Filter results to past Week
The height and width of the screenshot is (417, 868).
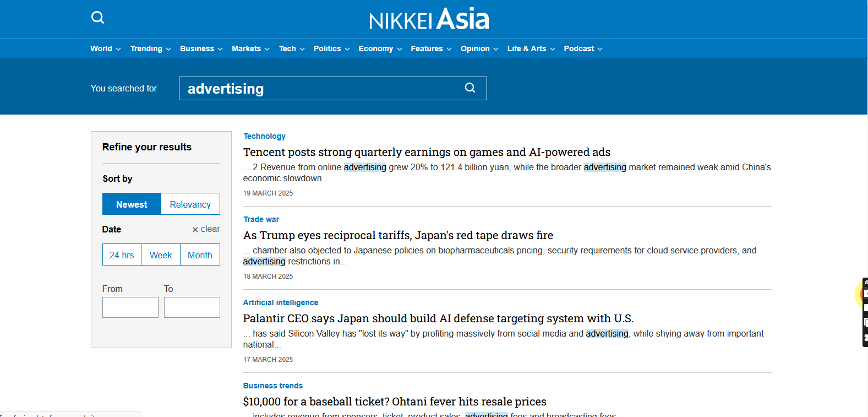click(161, 255)
